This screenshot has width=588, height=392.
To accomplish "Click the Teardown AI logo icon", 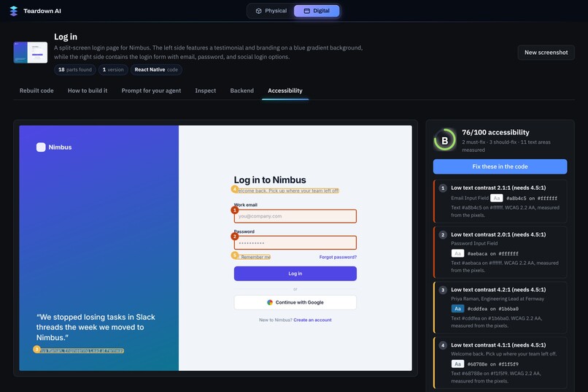I will (14, 11).
